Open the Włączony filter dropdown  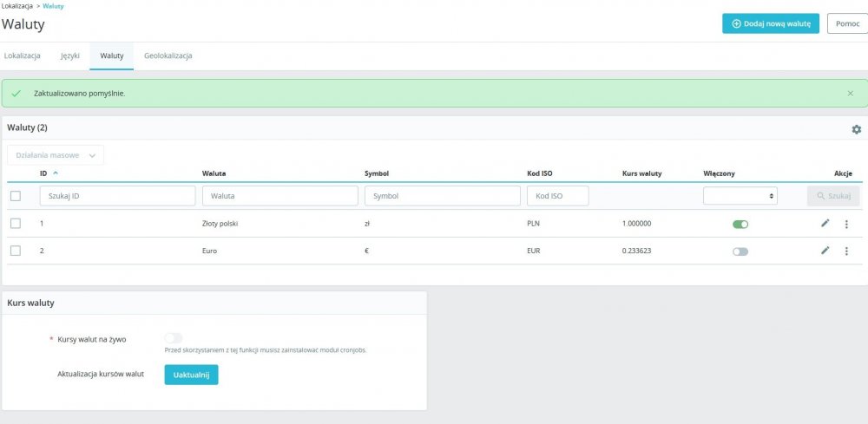tap(740, 196)
